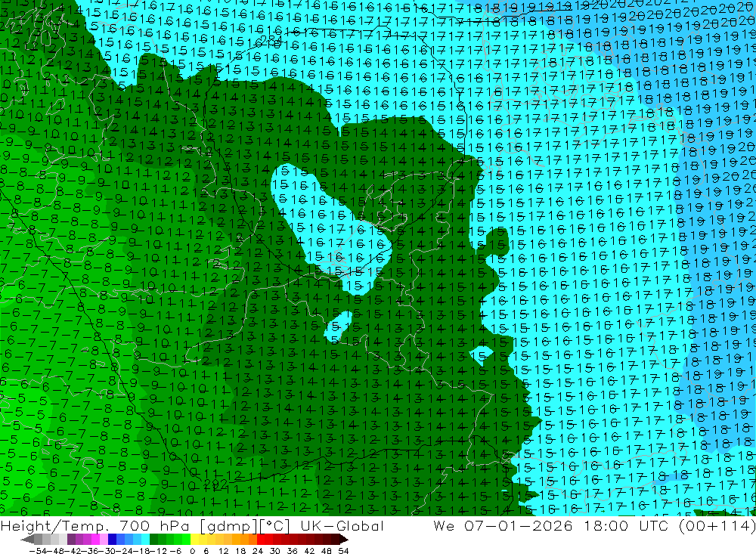Click the "224" height contour label

tap(271, 40)
